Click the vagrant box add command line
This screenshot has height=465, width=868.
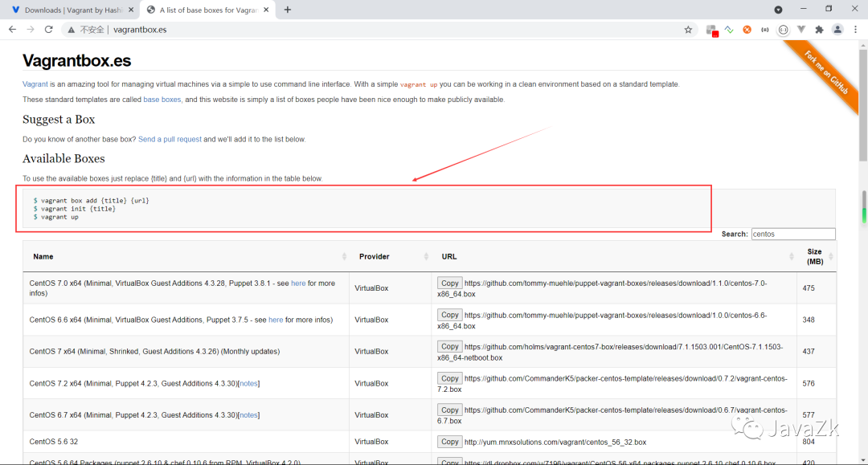(x=92, y=201)
